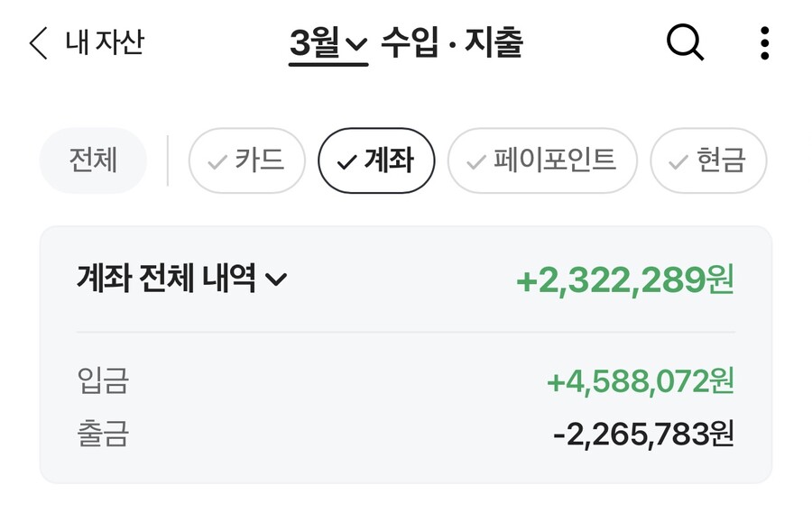Tap the back arrow icon
Viewport: 812px width, 531px height.
38,43
